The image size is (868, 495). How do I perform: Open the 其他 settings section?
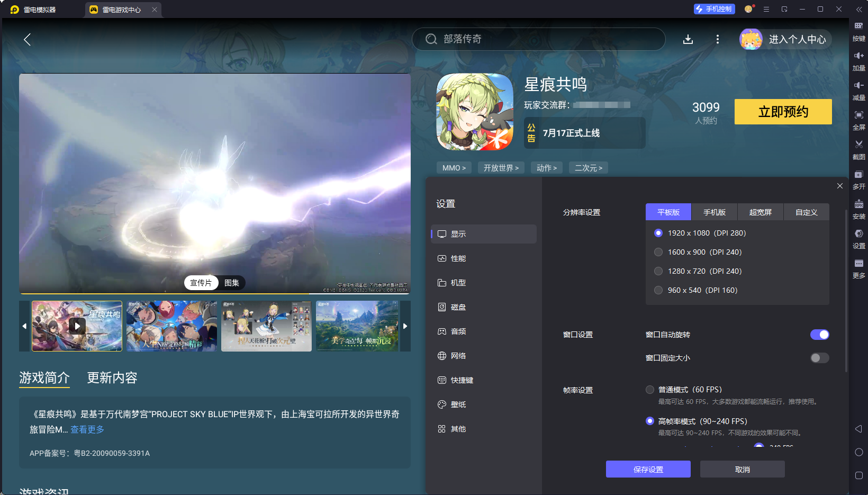click(x=484, y=429)
